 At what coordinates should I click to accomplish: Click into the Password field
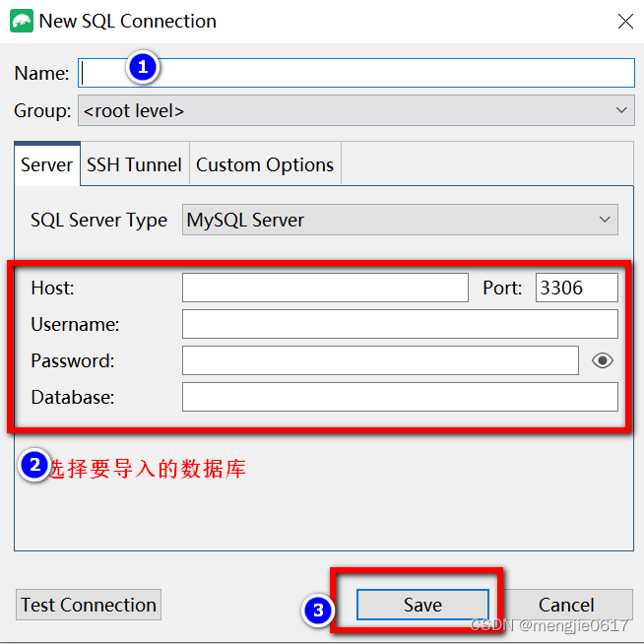pyautogui.click(x=380, y=360)
